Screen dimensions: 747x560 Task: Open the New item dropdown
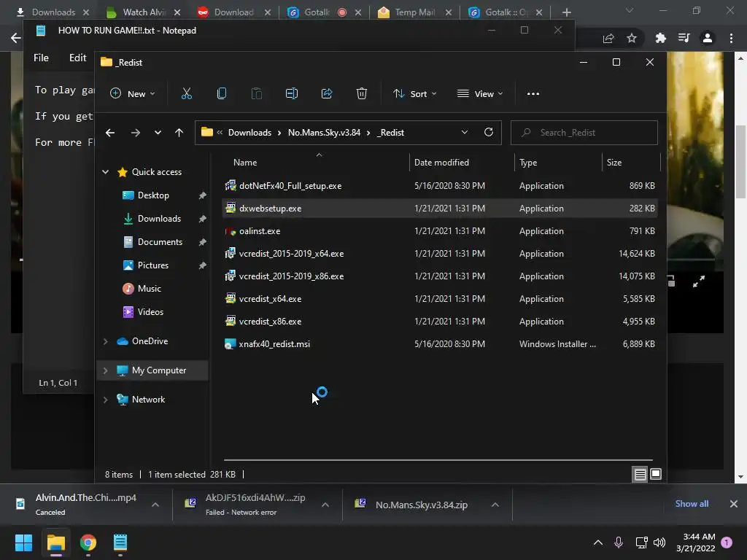point(133,94)
